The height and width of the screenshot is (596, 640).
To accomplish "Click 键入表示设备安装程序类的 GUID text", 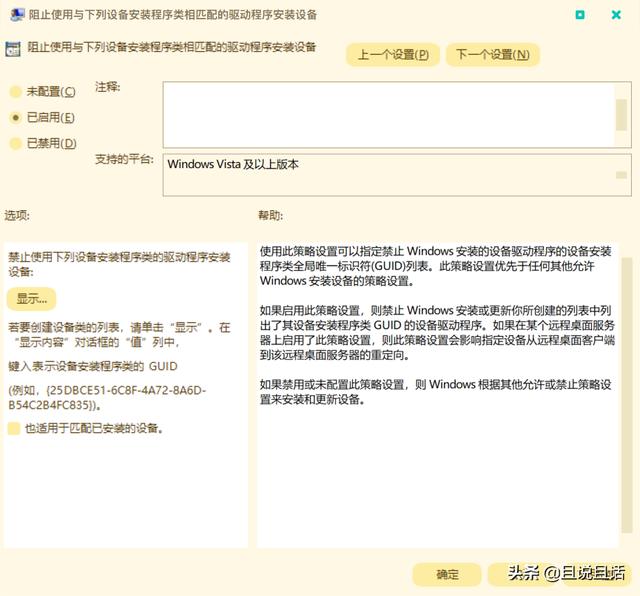I will [x=93, y=366].
